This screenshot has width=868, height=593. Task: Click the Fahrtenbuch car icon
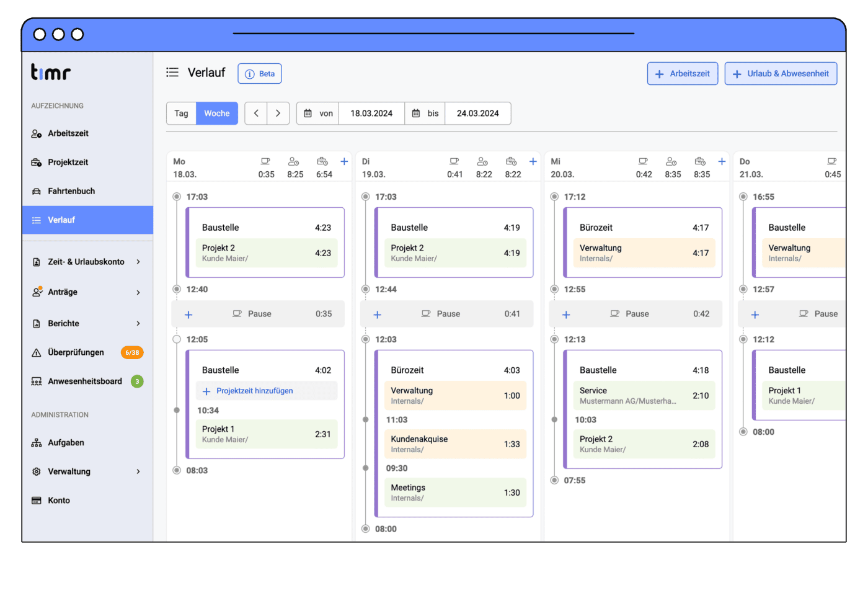[x=37, y=191]
